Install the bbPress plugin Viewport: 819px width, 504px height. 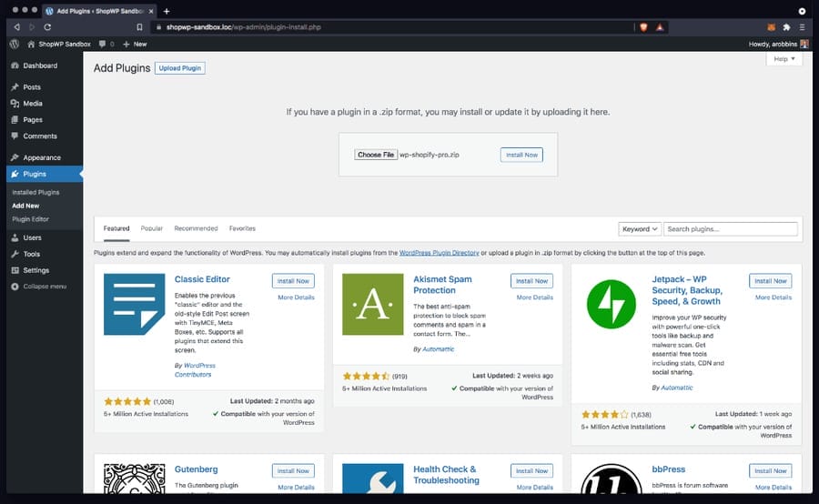click(x=771, y=470)
